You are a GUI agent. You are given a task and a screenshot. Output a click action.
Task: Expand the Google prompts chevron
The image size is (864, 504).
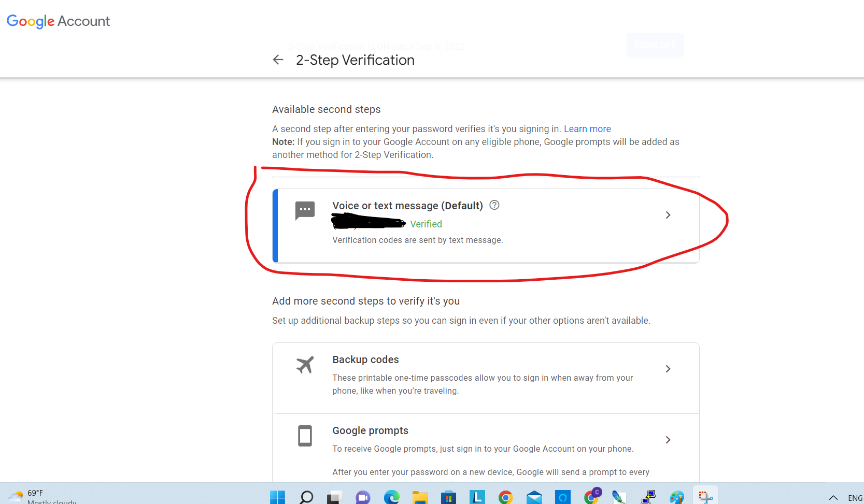tap(668, 440)
